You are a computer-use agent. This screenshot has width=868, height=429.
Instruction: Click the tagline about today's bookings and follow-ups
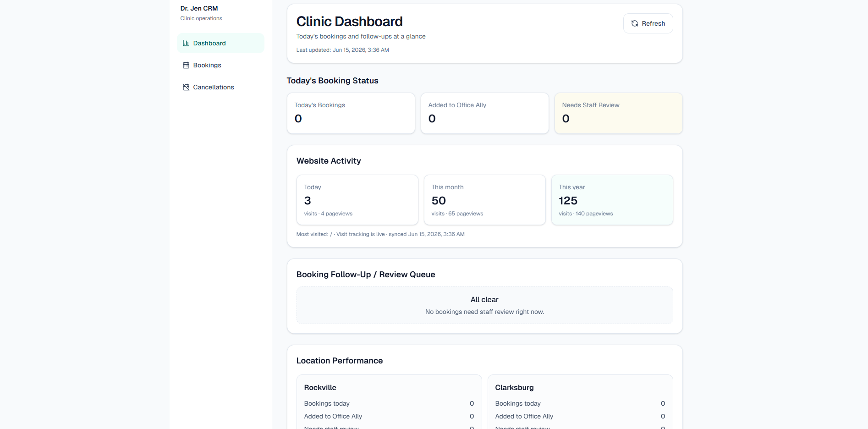pyautogui.click(x=361, y=37)
